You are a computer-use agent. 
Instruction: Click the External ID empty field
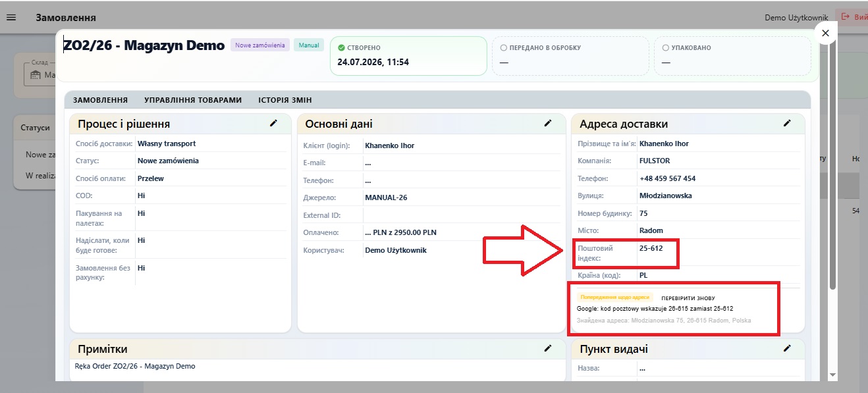pyautogui.click(x=461, y=215)
